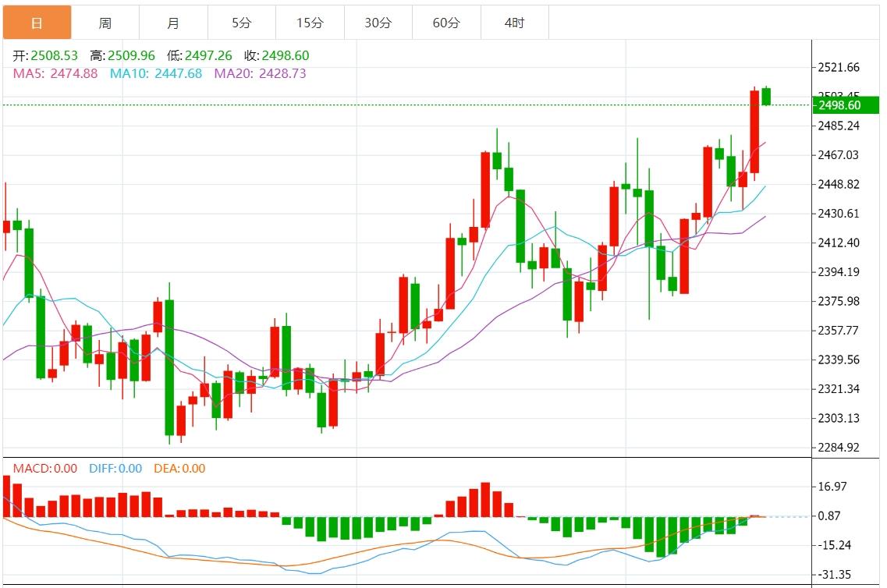Viewport: 887px width, 588px height.
Task: Select the 60分 interval tab
Action: click(x=446, y=23)
